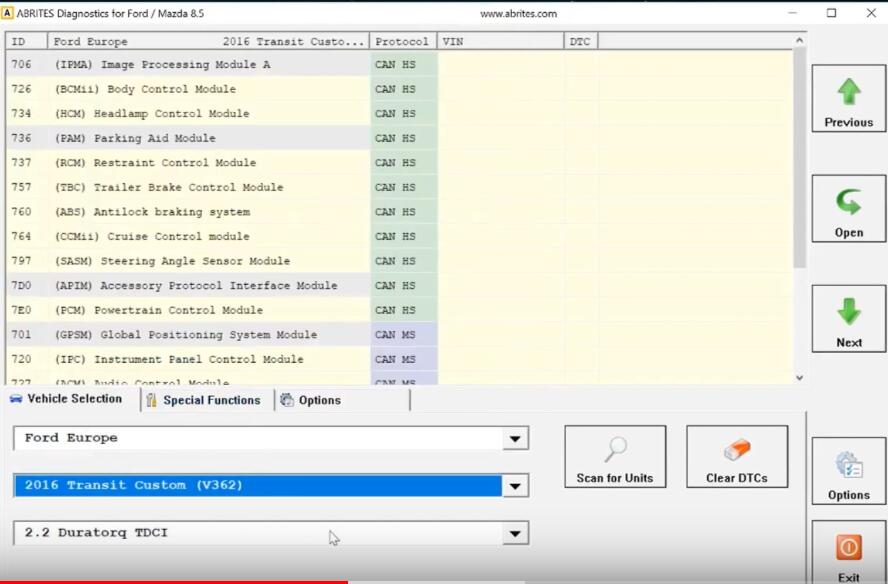Image resolution: width=888 pixels, height=584 pixels.
Task: Select the (SASM) Steering Angle Sensor Module row
Action: pos(399,261)
